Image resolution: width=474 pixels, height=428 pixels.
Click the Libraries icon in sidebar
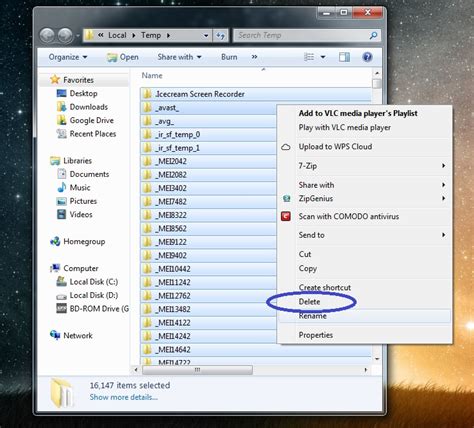click(x=55, y=161)
